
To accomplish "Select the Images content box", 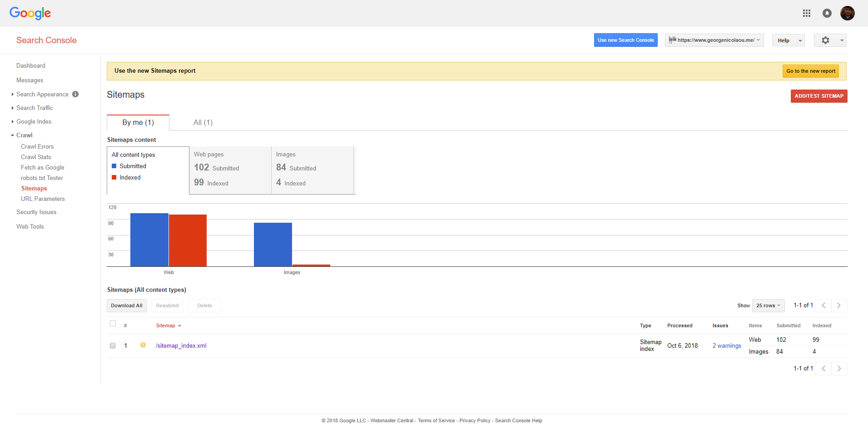I will point(312,170).
